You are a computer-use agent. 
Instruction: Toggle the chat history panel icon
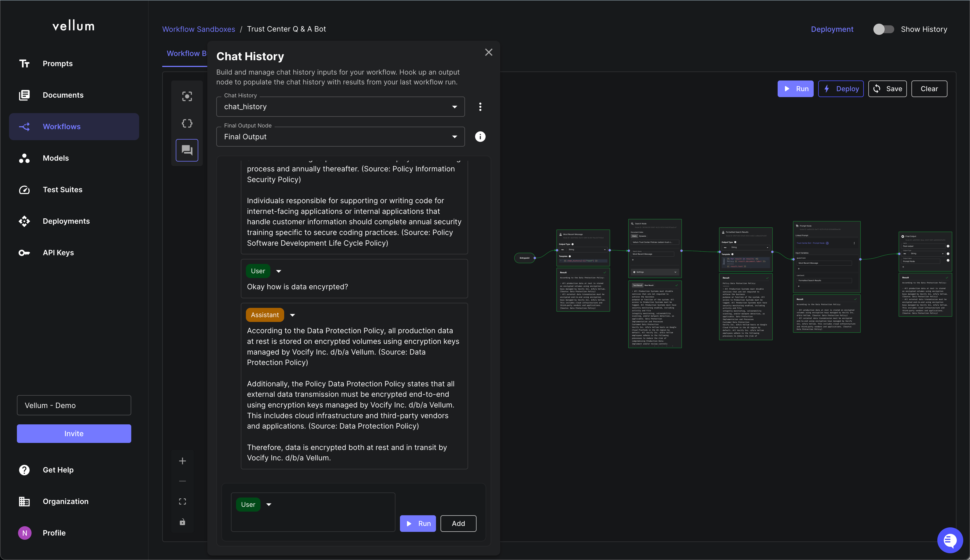(187, 150)
